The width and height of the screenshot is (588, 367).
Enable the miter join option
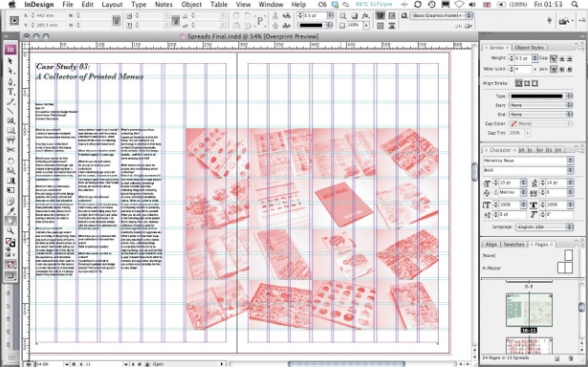(x=554, y=70)
